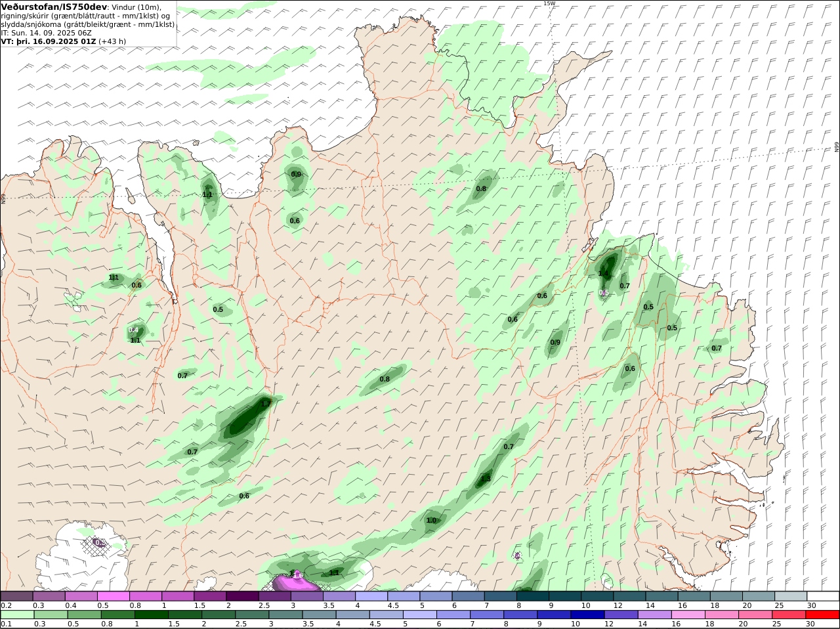Click the '0.4' label in the upper legend row
This screenshot has height=629, width=840.
click(x=71, y=605)
